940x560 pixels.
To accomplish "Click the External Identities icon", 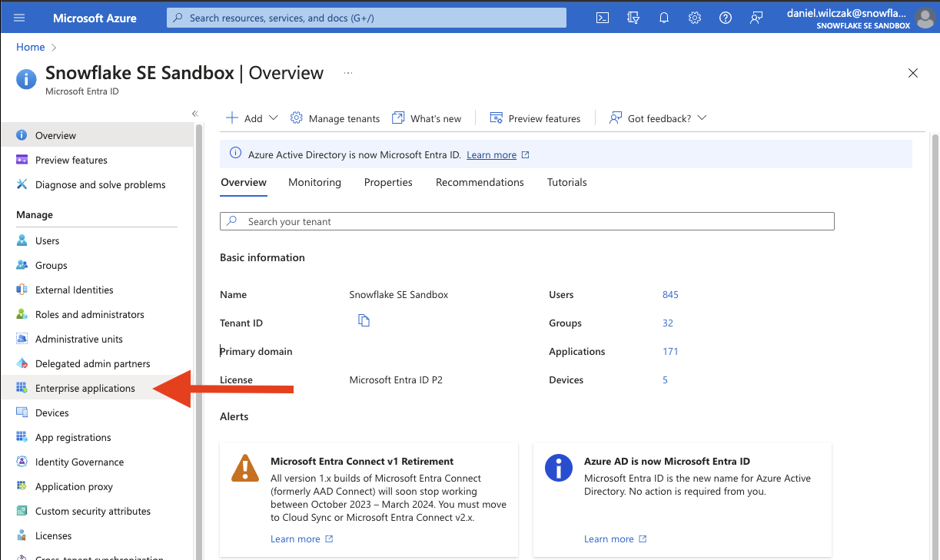I will tap(22, 290).
